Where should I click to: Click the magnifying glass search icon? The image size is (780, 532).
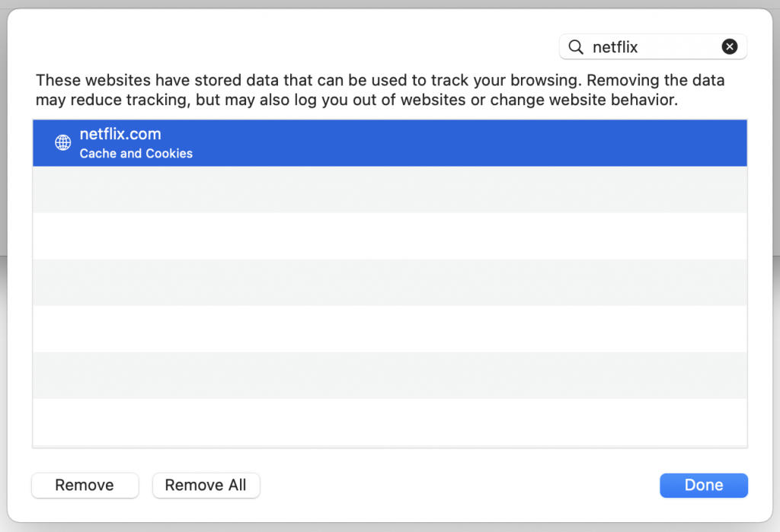click(576, 46)
